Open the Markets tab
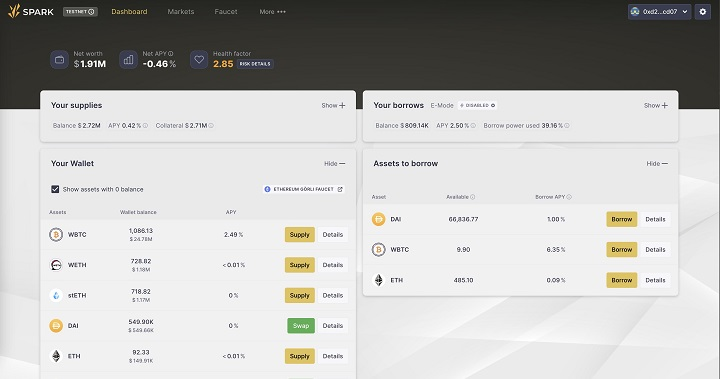 [181, 11]
